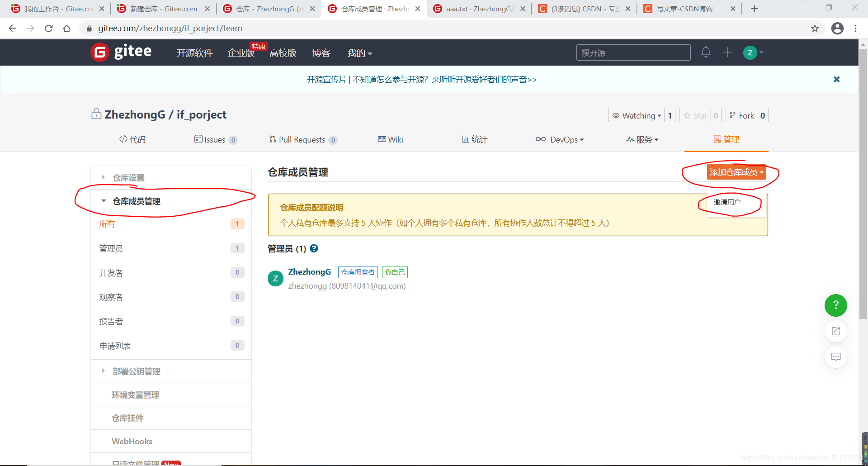
Task: Open the 统计 tab
Action: (x=474, y=139)
